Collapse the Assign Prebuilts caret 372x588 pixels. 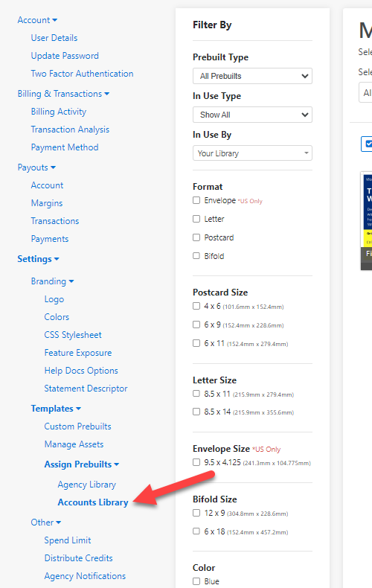click(x=117, y=464)
